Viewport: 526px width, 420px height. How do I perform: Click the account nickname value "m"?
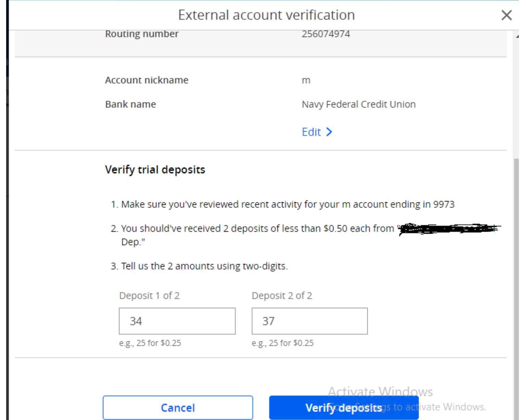tap(306, 80)
